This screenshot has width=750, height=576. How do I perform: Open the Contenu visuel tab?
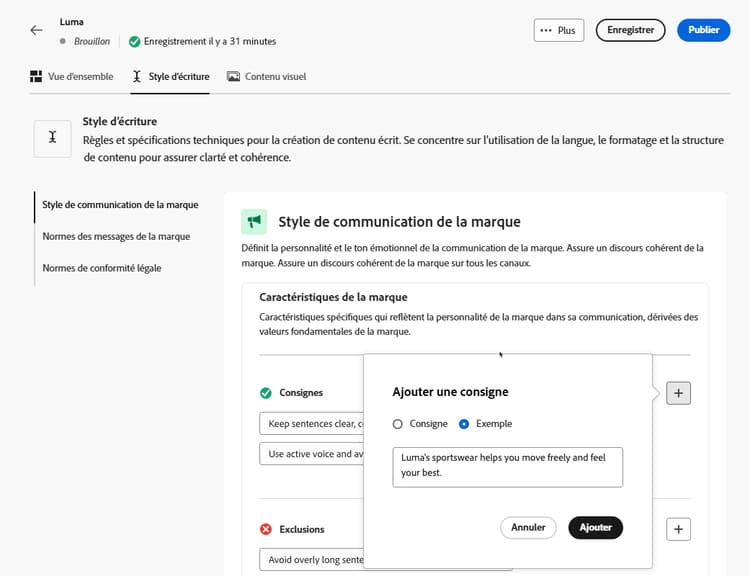266,77
